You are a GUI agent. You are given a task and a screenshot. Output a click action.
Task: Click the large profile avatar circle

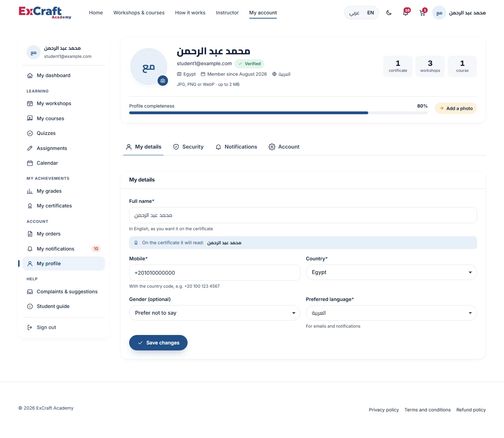coord(149,67)
